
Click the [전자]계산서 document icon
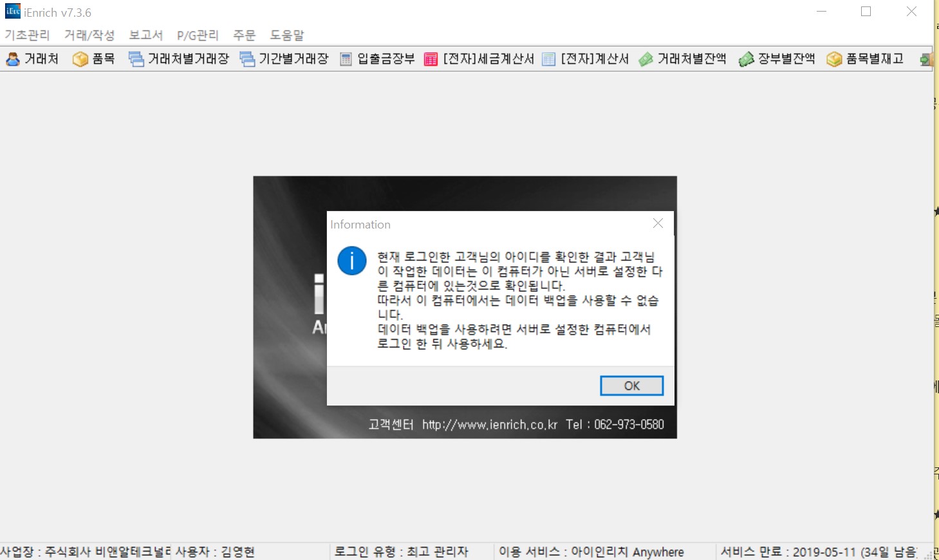[548, 59]
